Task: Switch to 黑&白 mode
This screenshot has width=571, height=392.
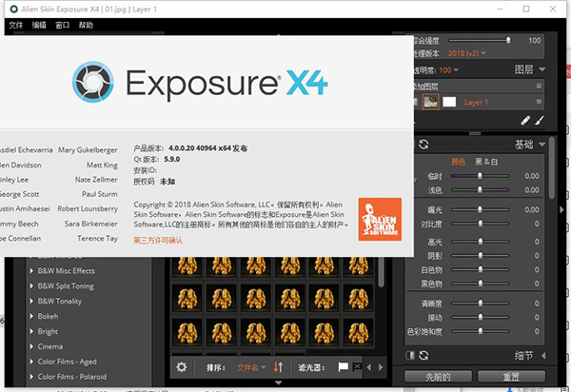Action: click(x=486, y=162)
